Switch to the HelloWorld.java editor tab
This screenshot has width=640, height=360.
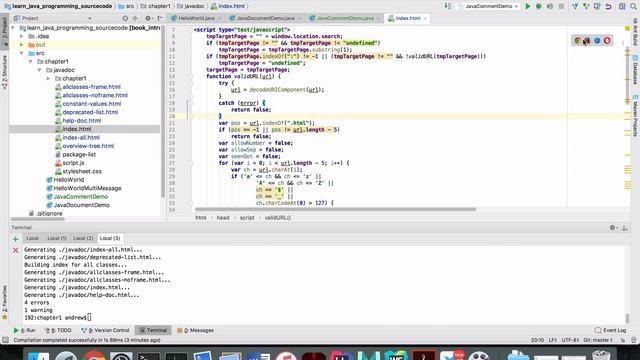[196, 18]
